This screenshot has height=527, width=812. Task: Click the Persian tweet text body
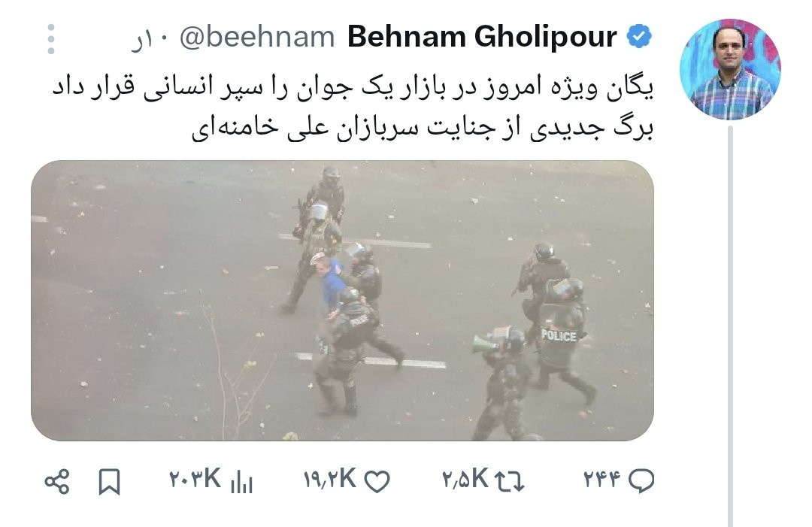coord(353,108)
